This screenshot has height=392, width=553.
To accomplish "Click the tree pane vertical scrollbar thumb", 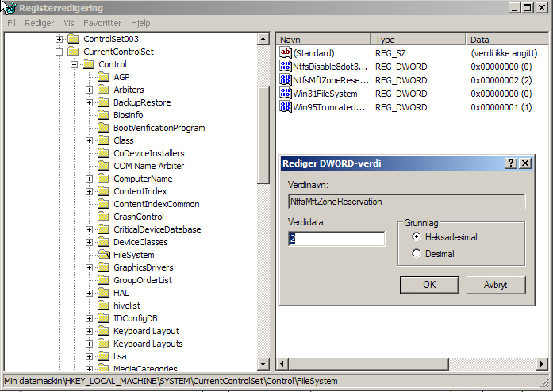I will (263, 136).
